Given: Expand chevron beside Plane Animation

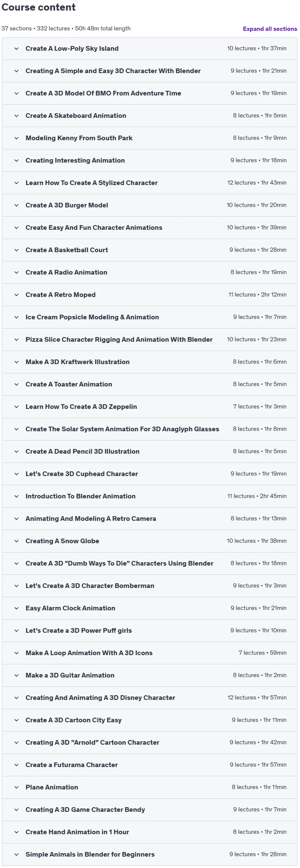Looking at the screenshot, I should pyautogui.click(x=16, y=787).
